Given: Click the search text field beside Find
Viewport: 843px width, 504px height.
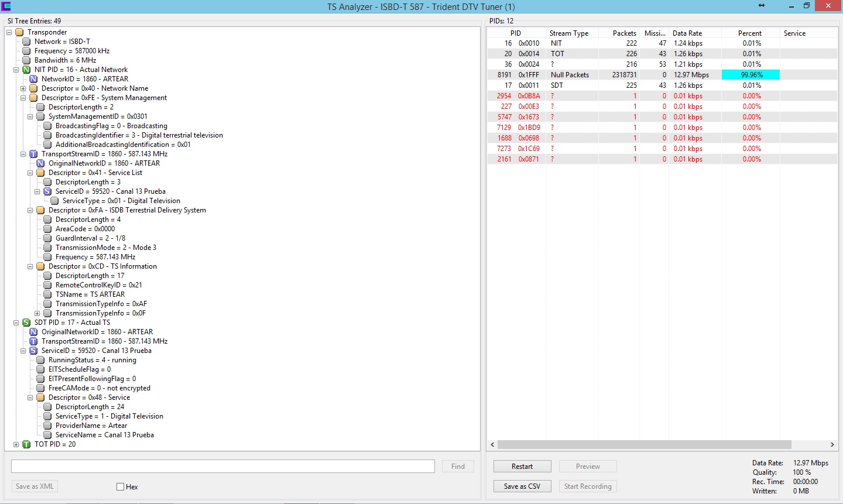Looking at the screenshot, I should 222,467.
